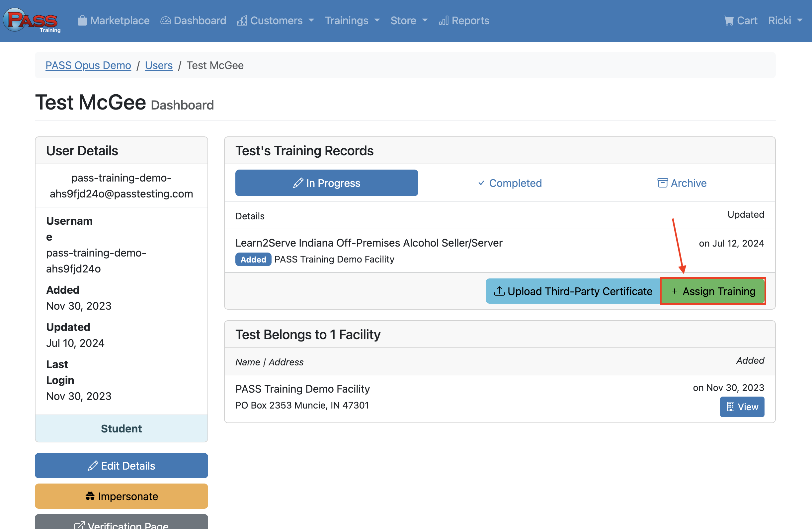This screenshot has height=529, width=812.
Task: Open the Learn2Serve Indiana training record
Action: pyautogui.click(x=368, y=243)
